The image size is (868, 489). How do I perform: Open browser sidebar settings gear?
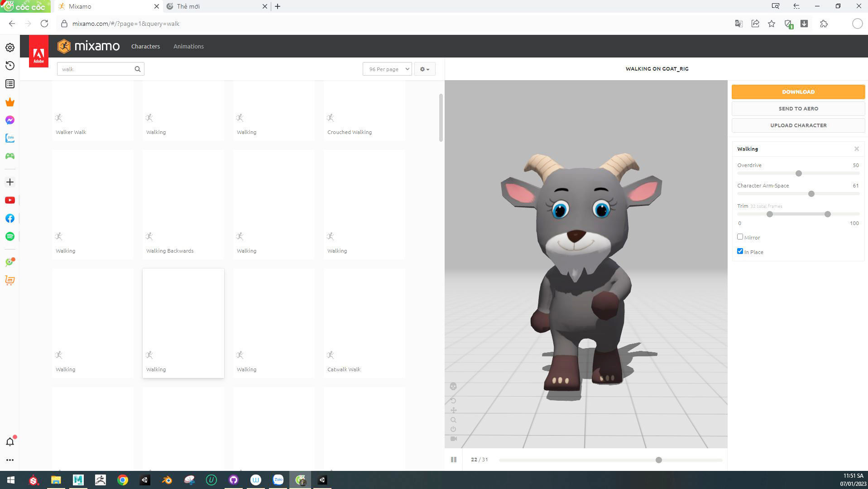pyautogui.click(x=10, y=48)
